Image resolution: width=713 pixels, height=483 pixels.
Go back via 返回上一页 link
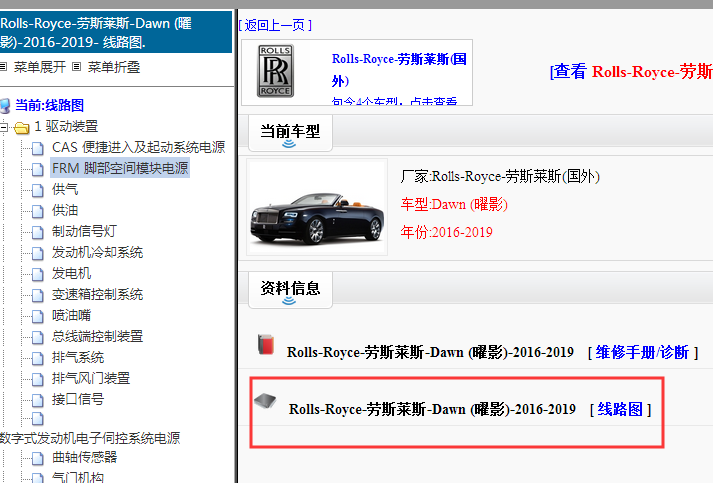coord(275,25)
